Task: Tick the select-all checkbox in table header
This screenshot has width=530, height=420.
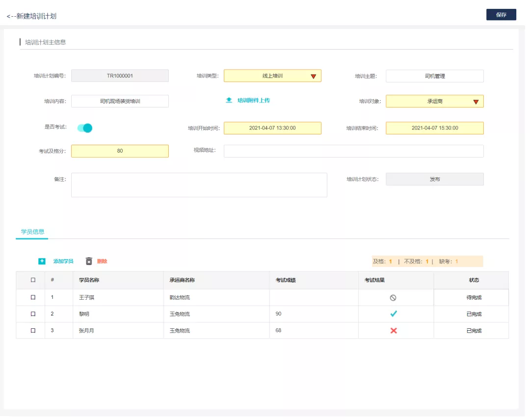Action: pos(33,280)
